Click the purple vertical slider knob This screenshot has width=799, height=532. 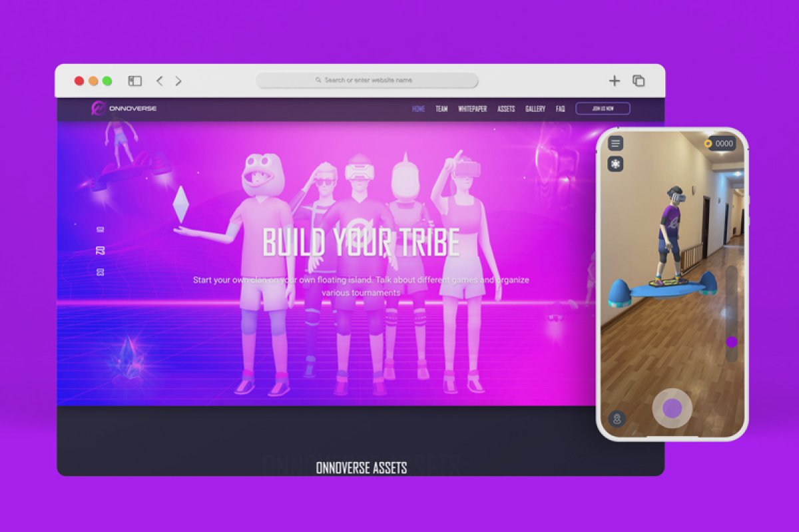pyautogui.click(x=731, y=342)
